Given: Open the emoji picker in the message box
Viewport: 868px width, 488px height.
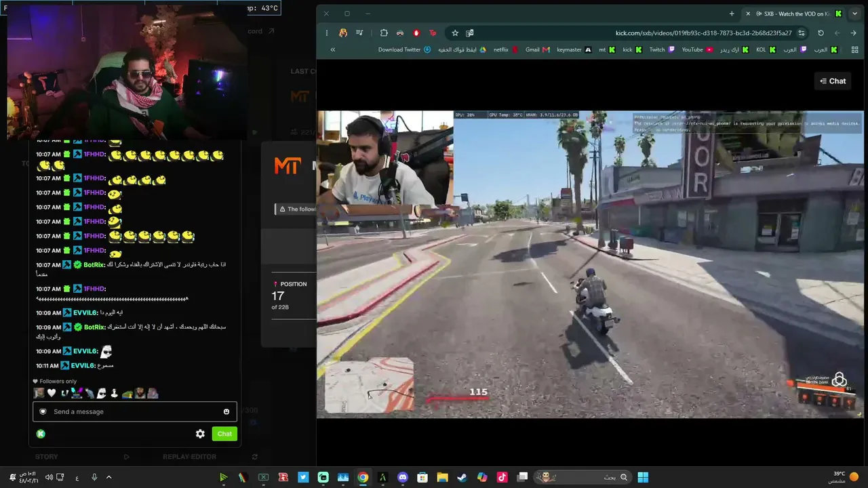Looking at the screenshot, I should [226, 411].
